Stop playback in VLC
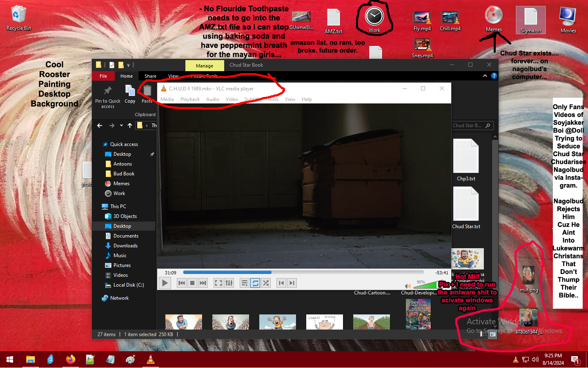The width and height of the screenshot is (588, 368). 192,283
